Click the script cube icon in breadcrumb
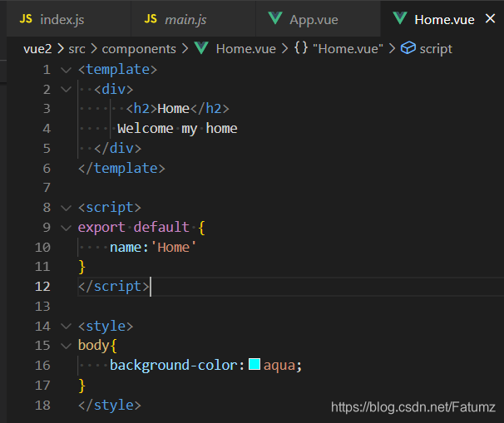504x423 pixels. (408, 48)
